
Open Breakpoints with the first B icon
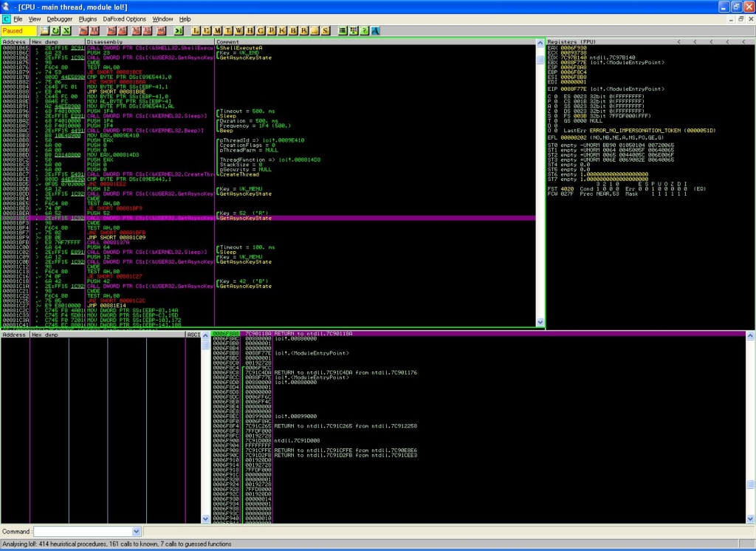click(x=293, y=31)
